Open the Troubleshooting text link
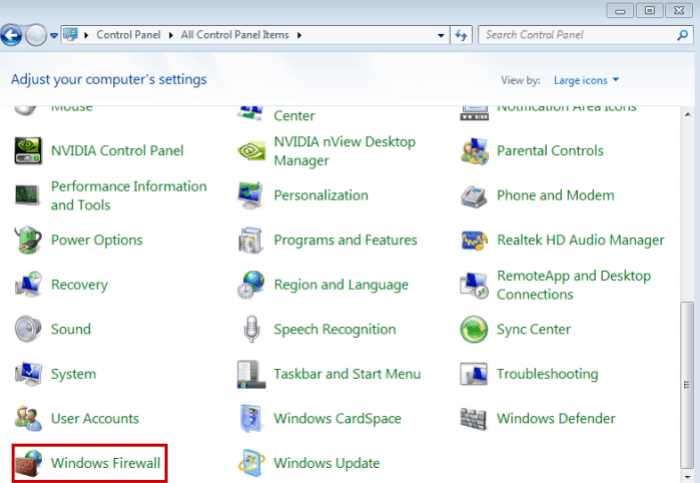Viewport: 700px width, 483px height. point(547,374)
